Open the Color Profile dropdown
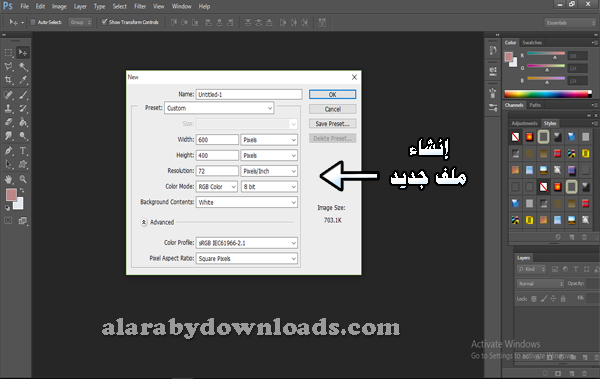This screenshot has width=600, height=379. (x=247, y=243)
